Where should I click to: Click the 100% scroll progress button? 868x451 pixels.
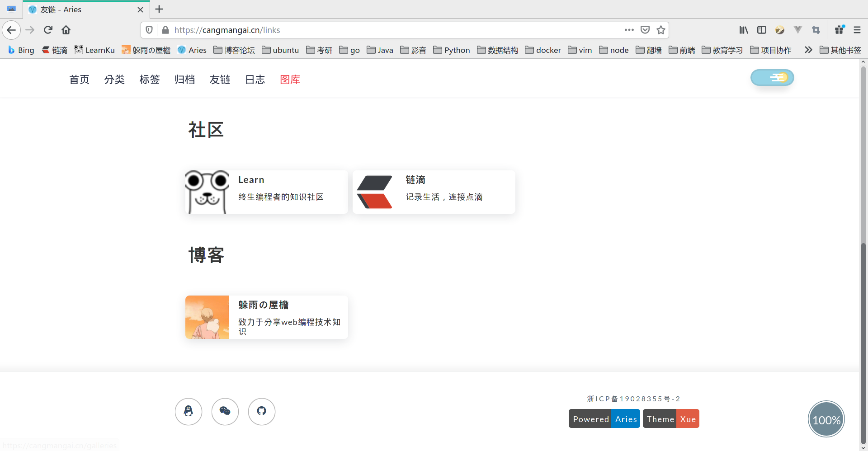tap(826, 419)
